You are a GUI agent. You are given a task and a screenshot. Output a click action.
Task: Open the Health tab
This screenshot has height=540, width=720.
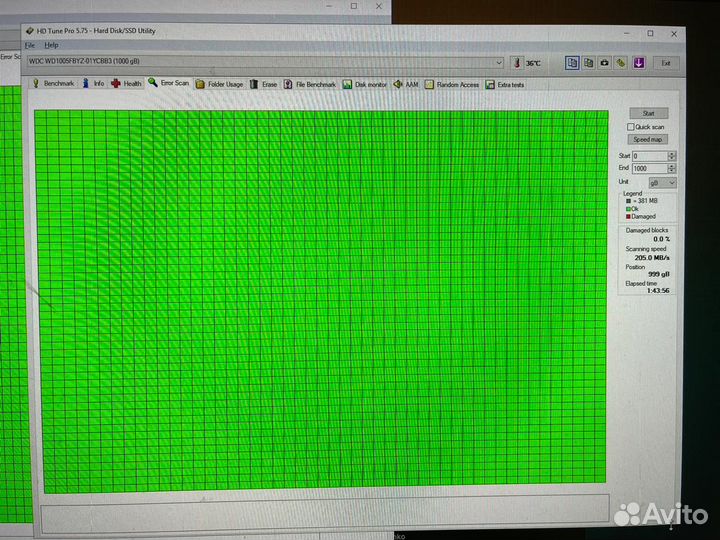coord(127,84)
